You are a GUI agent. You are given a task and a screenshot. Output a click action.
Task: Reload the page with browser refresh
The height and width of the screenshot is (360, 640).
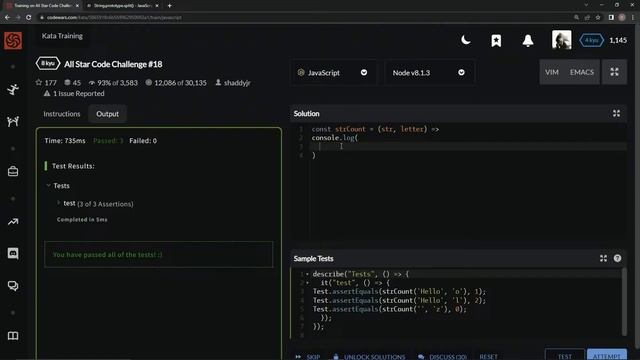click(29, 18)
